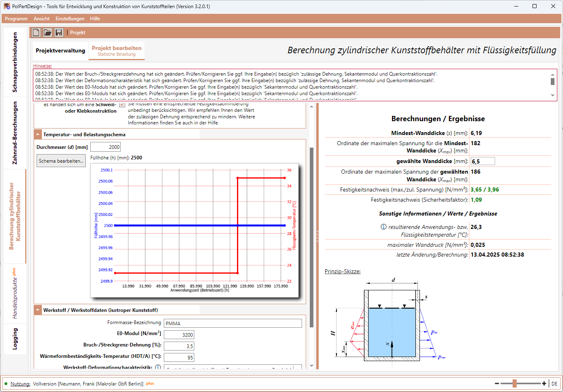Click the E0-Modul input field

click(x=179, y=335)
